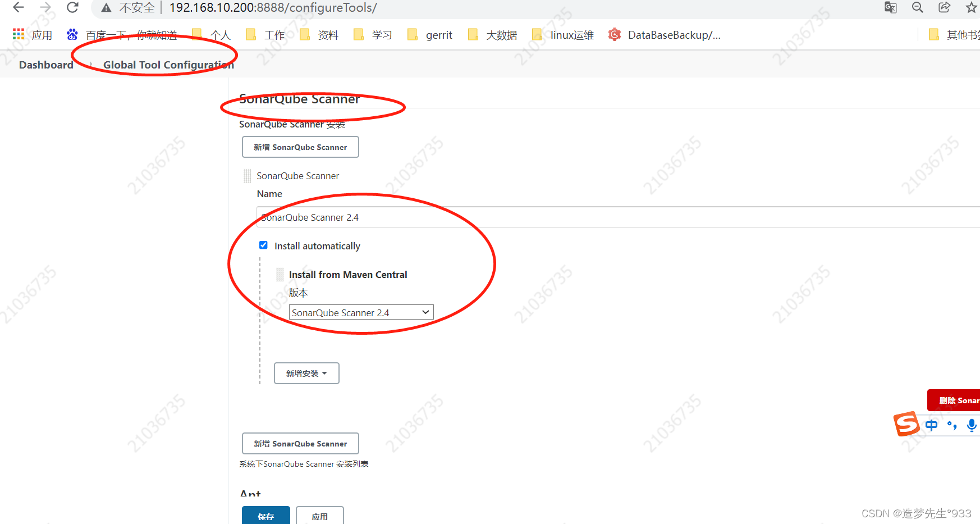Bookmark this page with the star icon
The image size is (980, 524).
[x=972, y=7]
